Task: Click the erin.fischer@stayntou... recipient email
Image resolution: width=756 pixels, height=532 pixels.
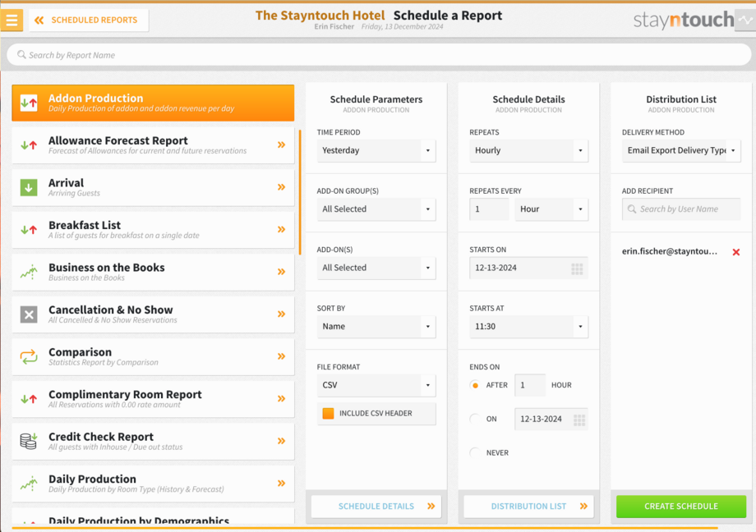Action: tap(669, 251)
